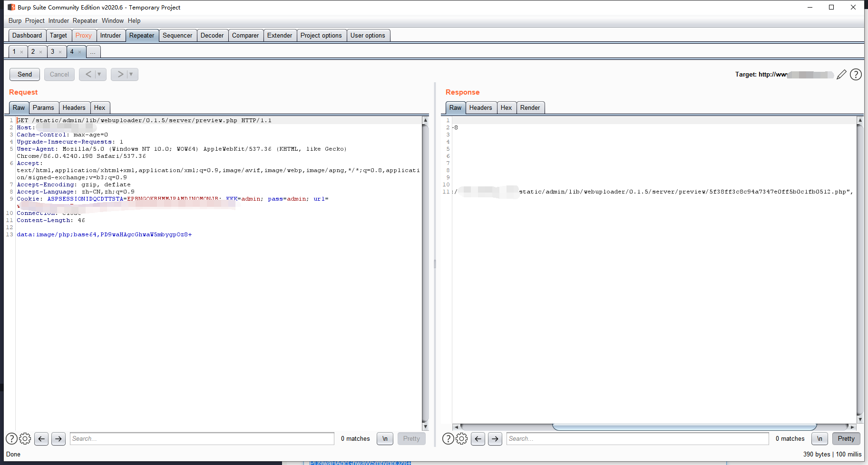The width and height of the screenshot is (868, 465).
Task: Switch to the Decoder tab
Action: (x=212, y=36)
